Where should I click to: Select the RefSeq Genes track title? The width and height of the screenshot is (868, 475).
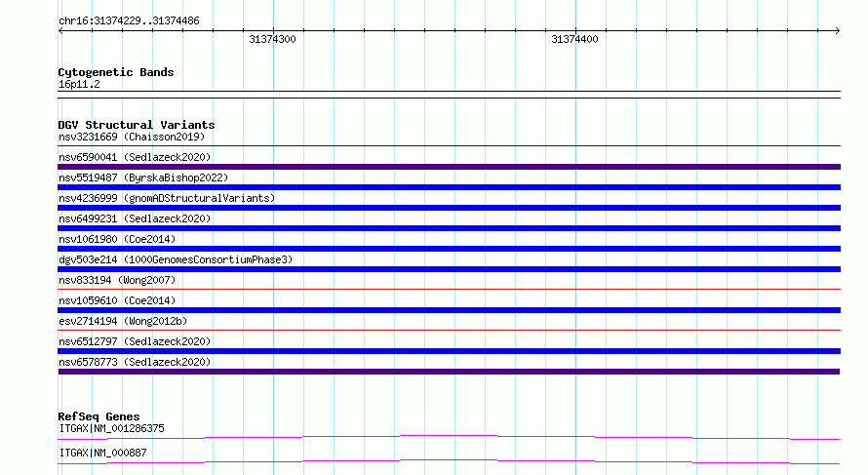click(x=99, y=416)
